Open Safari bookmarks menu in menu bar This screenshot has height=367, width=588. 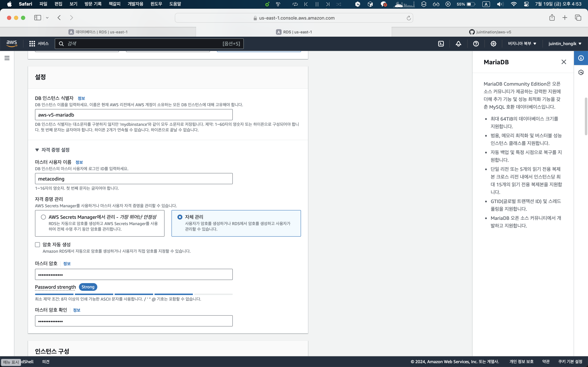(114, 4)
